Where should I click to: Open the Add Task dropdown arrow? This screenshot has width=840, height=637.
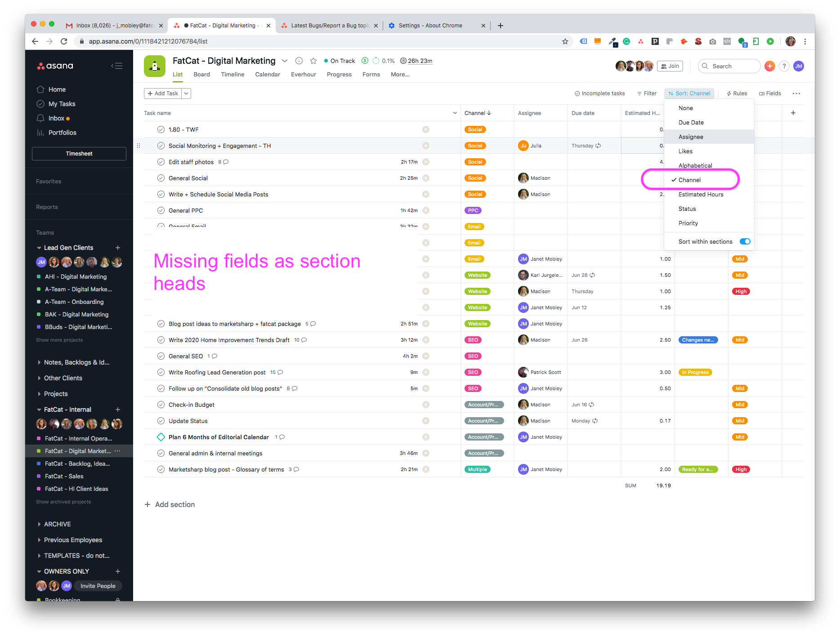coord(186,93)
